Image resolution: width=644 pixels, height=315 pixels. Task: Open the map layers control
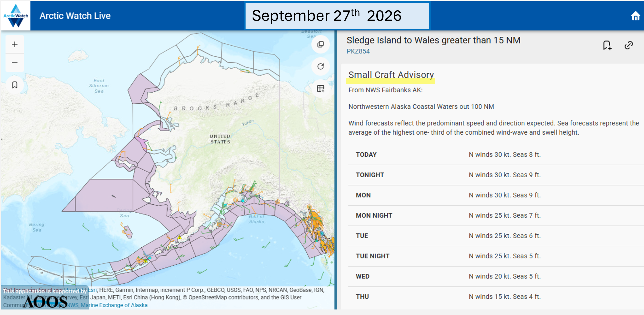pyautogui.click(x=321, y=44)
